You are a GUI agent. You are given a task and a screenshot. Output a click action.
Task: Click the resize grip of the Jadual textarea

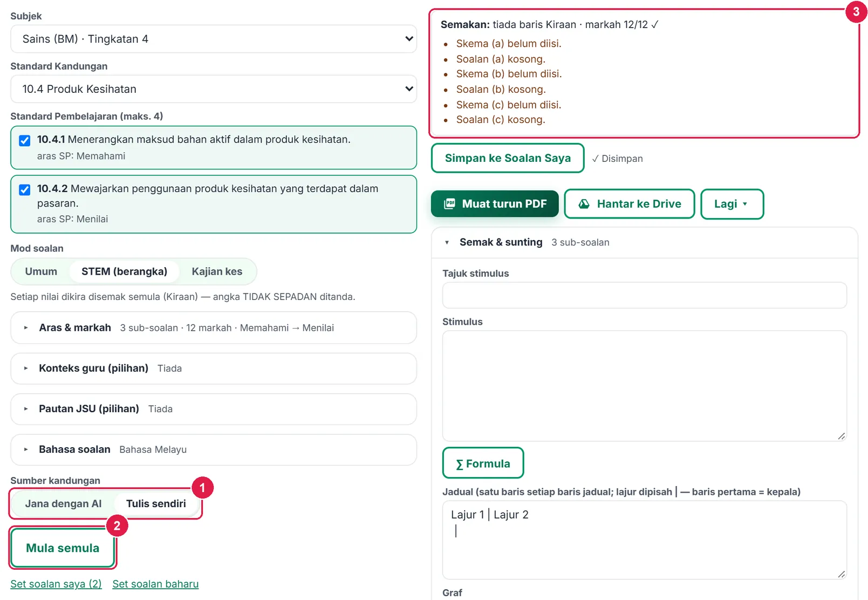841,574
